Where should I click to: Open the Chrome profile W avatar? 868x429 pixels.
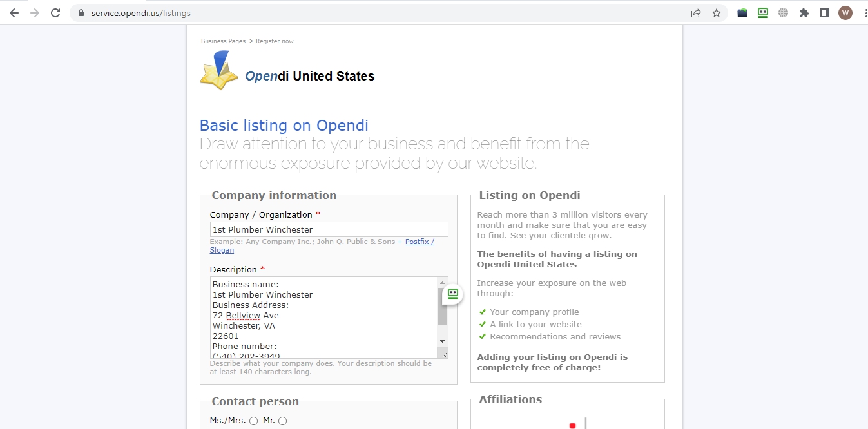845,13
